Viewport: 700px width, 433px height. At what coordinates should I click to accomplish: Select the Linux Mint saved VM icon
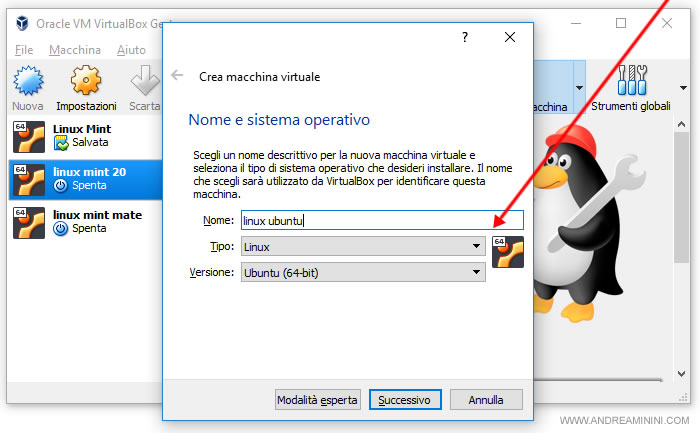pos(28,137)
